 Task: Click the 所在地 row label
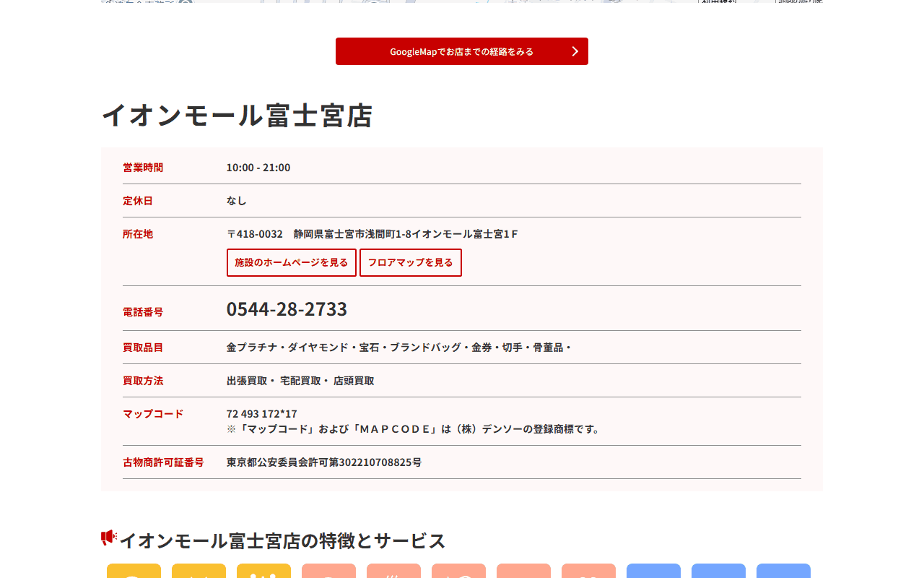point(138,234)
